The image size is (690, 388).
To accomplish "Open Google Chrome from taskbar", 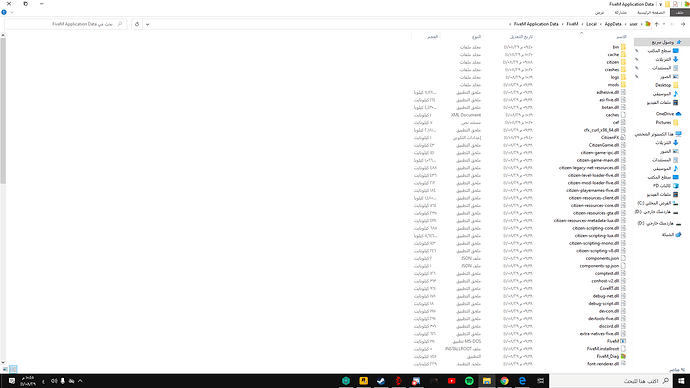I will 504,381.
